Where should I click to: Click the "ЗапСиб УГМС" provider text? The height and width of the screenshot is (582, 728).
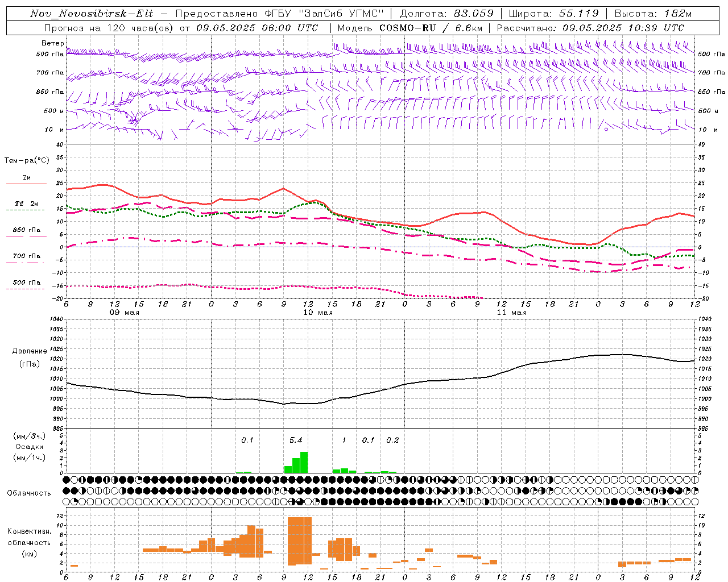click(x=341, y=14)
